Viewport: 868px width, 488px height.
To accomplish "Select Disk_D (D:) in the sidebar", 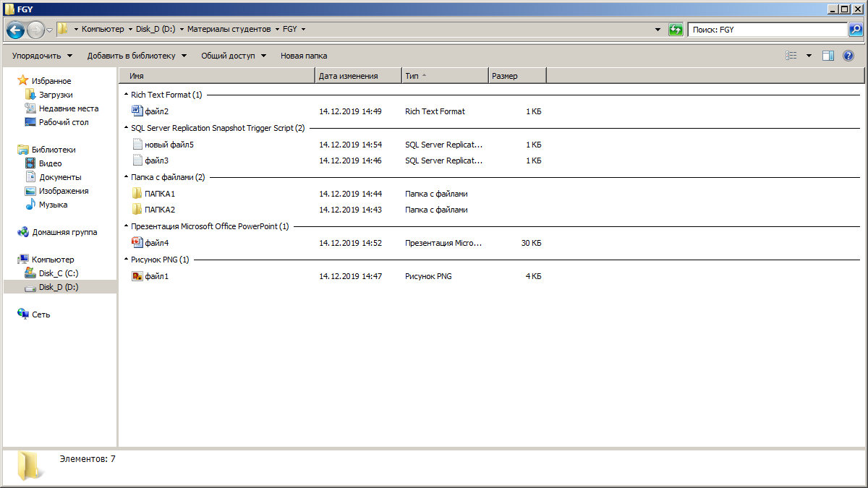I will pyautogui.click(x=59, y=287).
